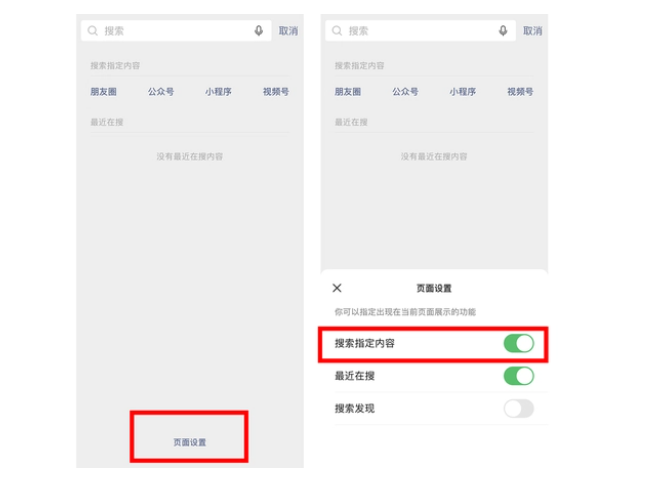
Task: Click the magnifier icon in left search bar
Action: pos(93,31)
